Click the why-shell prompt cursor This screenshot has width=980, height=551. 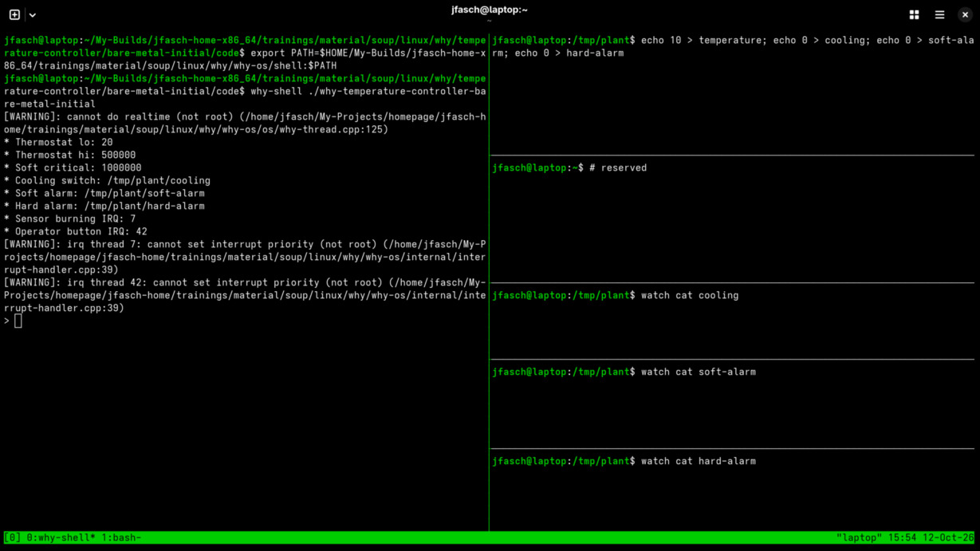coord(18,321)
